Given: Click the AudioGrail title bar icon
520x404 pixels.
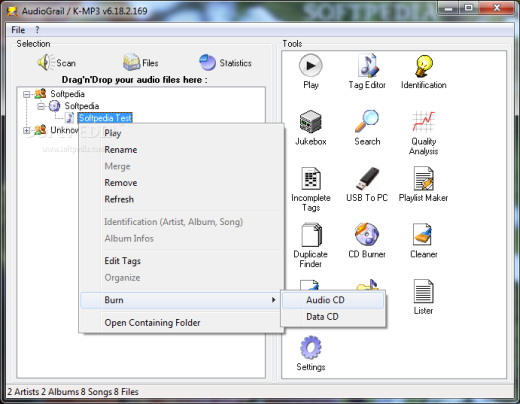Looking at the screenshot, I should (x=12, y=11).
